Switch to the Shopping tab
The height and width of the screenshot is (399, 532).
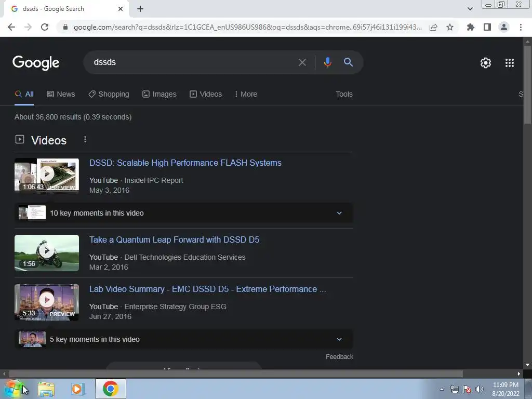coord(109,95)
